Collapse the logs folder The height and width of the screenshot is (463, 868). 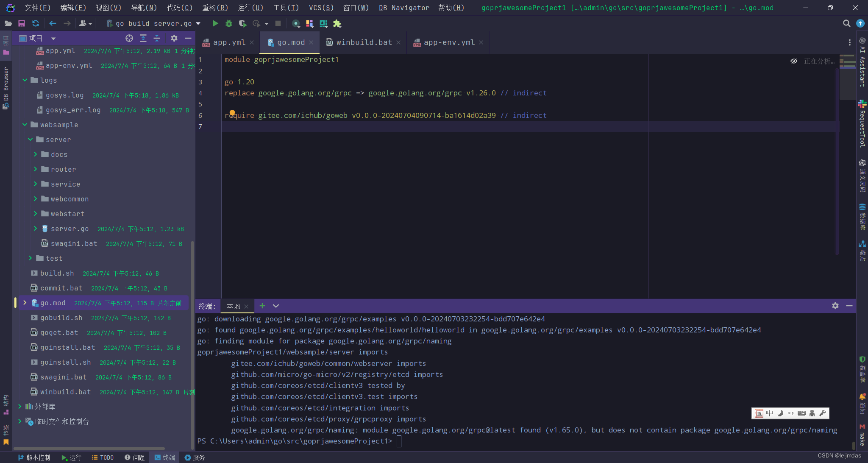point(25,80)
